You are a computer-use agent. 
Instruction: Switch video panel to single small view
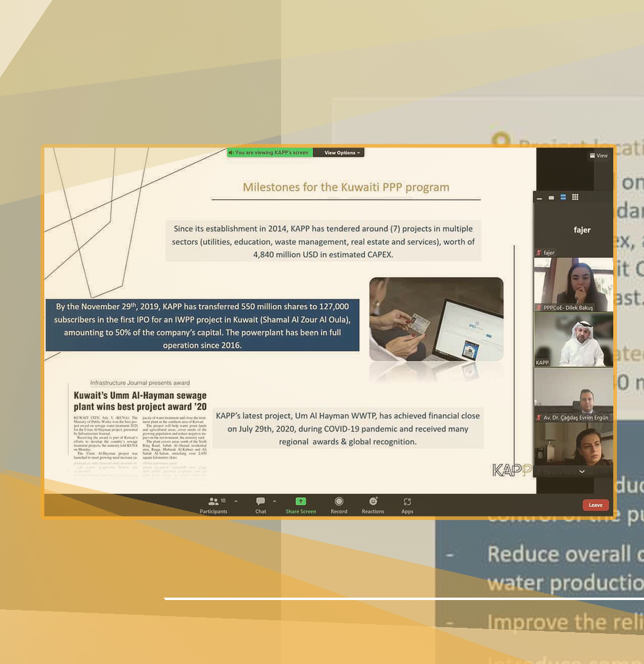[551, 197]
